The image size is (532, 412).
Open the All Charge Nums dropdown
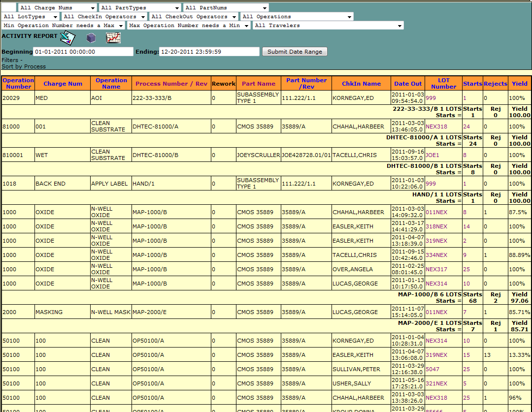coord(57,7)
